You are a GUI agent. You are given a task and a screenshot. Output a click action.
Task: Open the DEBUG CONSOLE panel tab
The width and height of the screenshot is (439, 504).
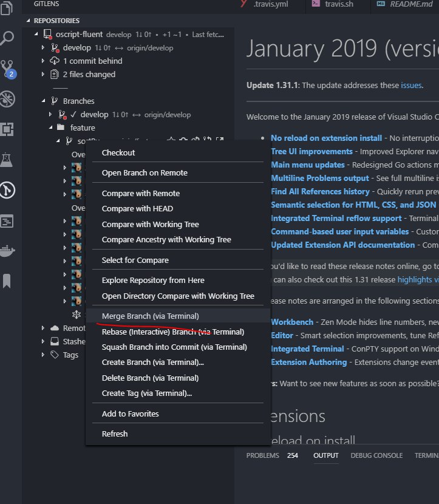click(x=376, y=455)
